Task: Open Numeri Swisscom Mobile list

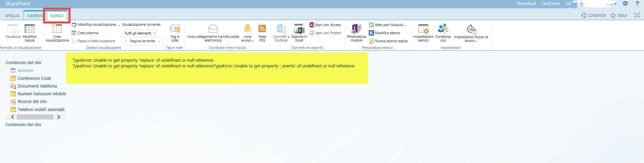Action: 41,94
